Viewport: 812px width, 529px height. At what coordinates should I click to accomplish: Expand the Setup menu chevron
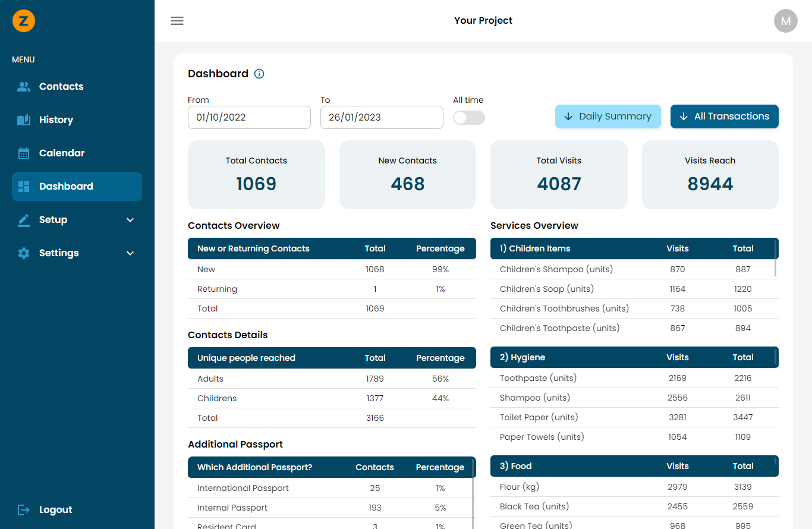pos(130,219)
